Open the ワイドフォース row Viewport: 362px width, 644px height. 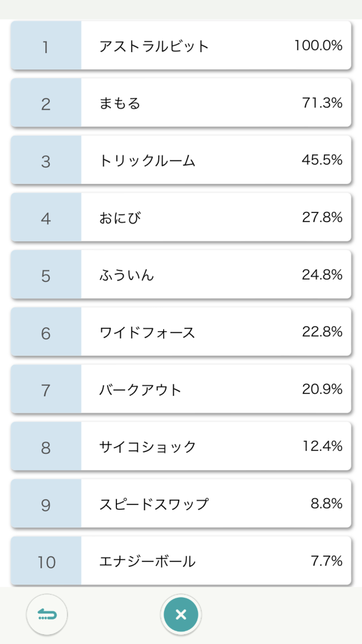181,332
